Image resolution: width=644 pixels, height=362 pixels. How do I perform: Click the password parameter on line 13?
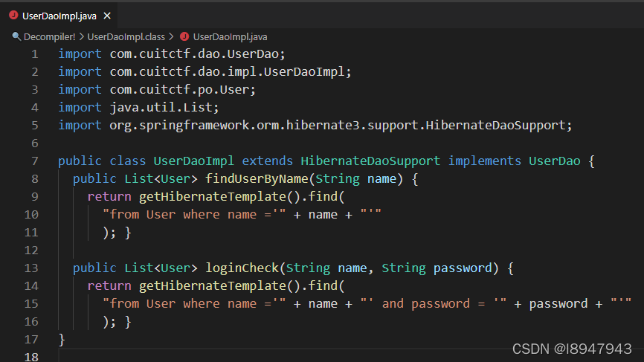pyautogui.click(x=463, y=268)
